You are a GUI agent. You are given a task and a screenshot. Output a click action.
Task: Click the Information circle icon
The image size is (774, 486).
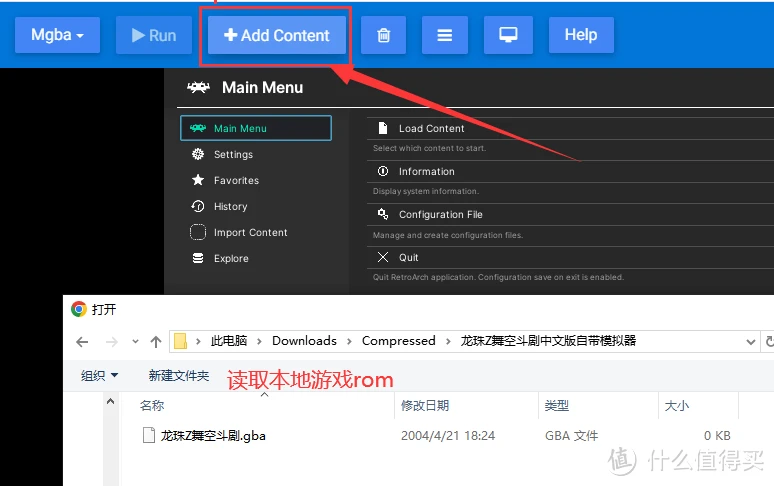pos(383,171)
